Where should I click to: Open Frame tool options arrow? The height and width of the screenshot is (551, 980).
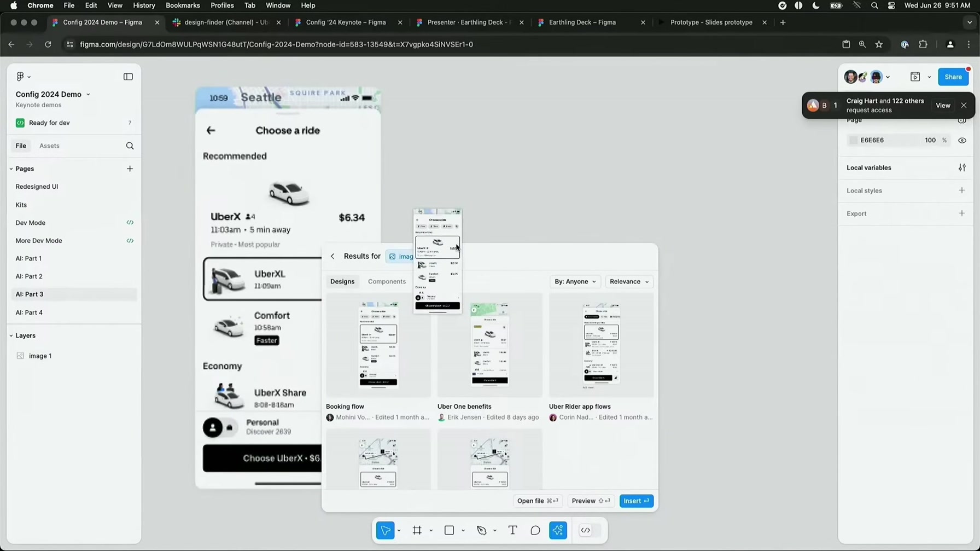pyautogui.click(x=431, y=531)
